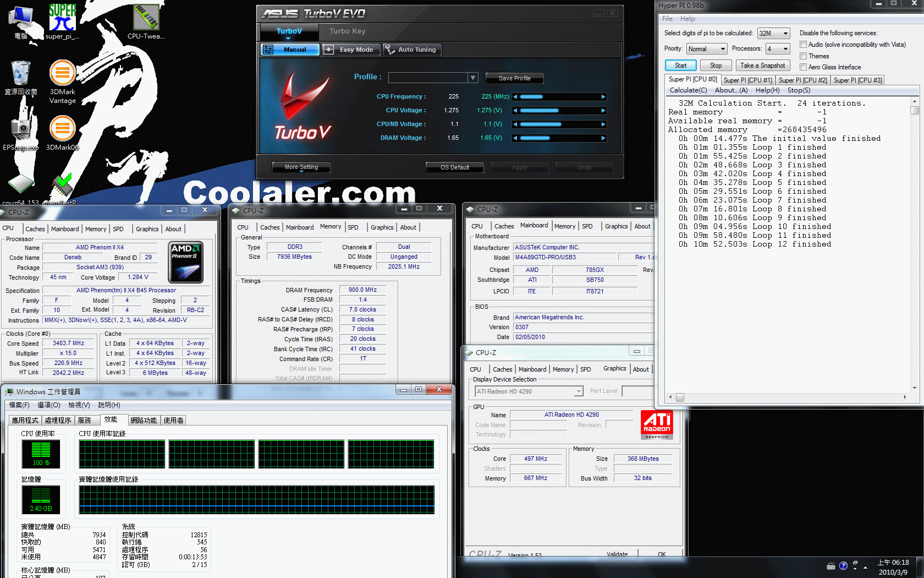Increase CPU Voltage with right arrow

[x=603, y=111]
